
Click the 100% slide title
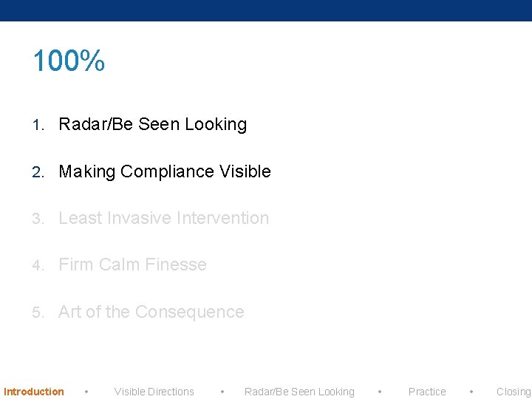[69, 61]
